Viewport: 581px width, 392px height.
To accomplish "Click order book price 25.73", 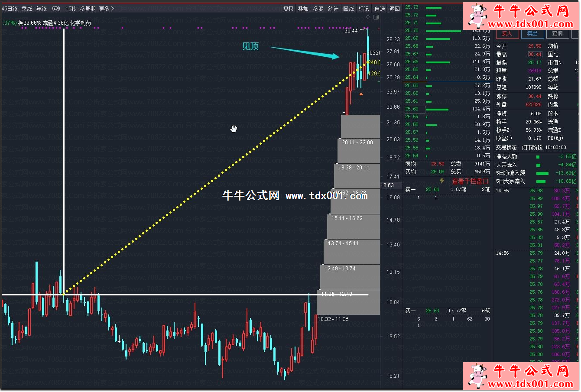I will (412, 7).
